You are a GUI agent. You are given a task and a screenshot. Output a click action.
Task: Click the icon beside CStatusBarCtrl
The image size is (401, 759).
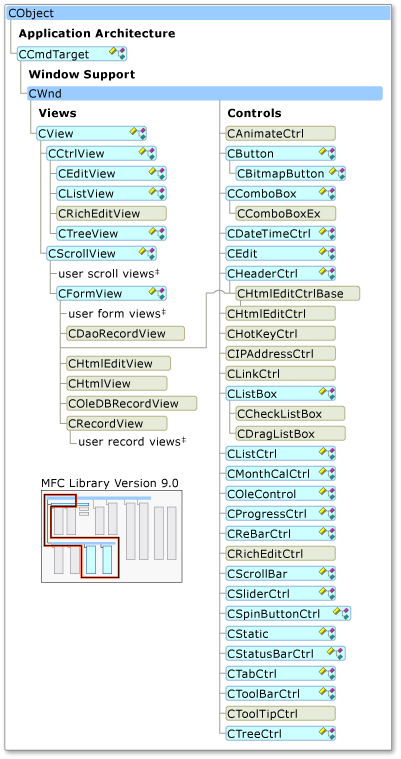click(x=337, y=653)
